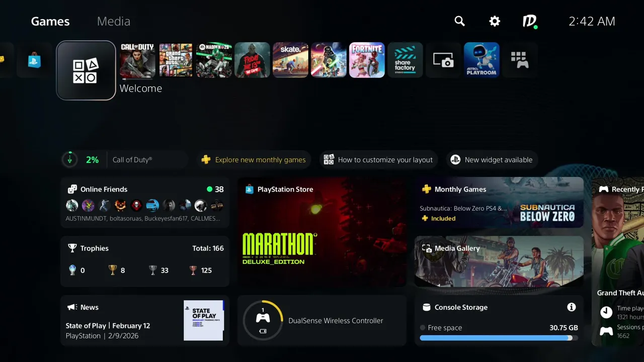Select How to customize your layout

pos(378,160)
